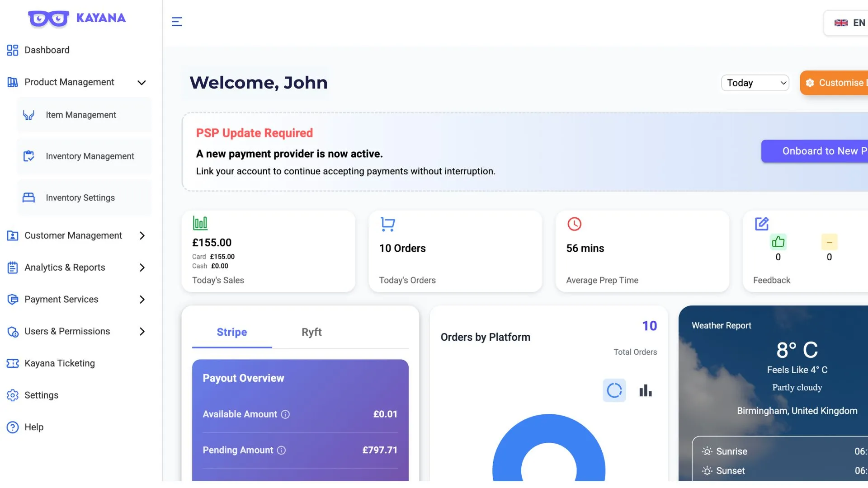
Task: Click the Users & Permissions icon
Action: 13,331
